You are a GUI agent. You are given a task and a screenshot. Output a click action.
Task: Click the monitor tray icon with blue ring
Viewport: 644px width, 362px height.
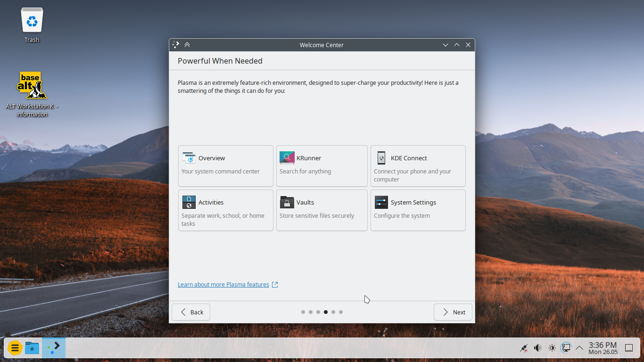[x=566, y=348]
